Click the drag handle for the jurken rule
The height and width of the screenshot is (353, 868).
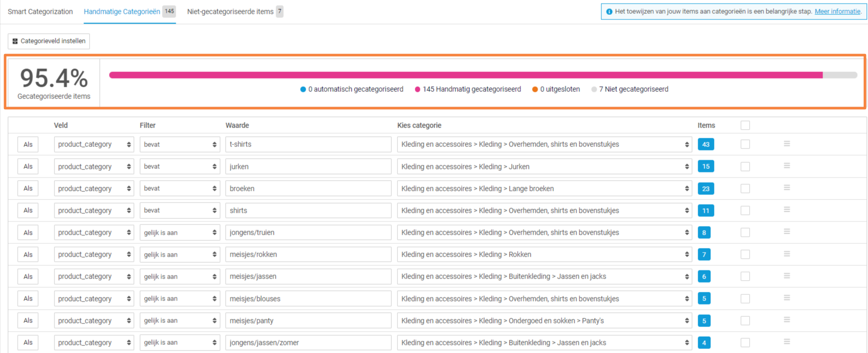click(786, 166)
